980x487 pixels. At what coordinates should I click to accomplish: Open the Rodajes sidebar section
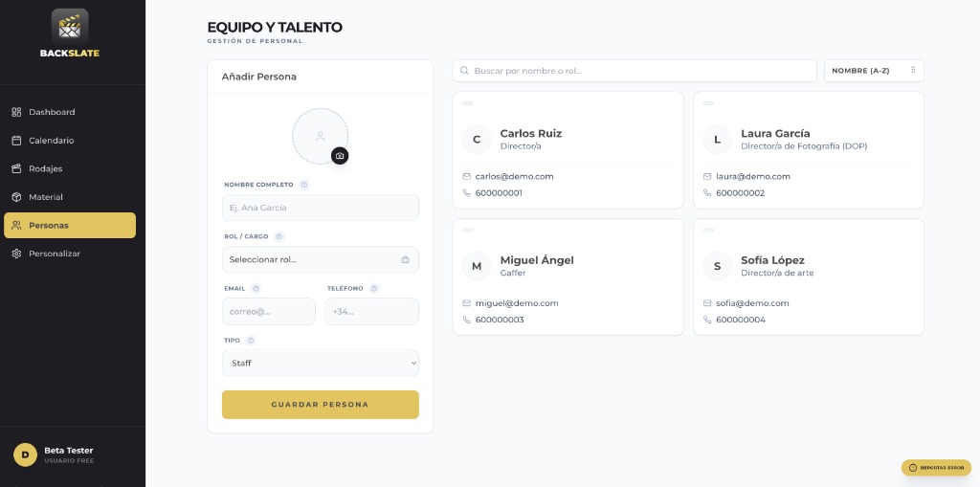pos(45,168)
